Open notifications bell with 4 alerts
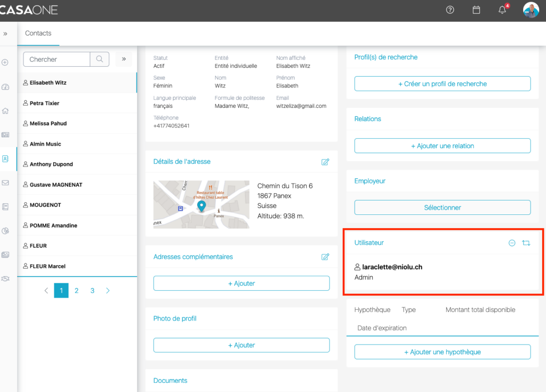Image resolution: width=546 pixels, height=392 pixels. click(x=502, y=10)
